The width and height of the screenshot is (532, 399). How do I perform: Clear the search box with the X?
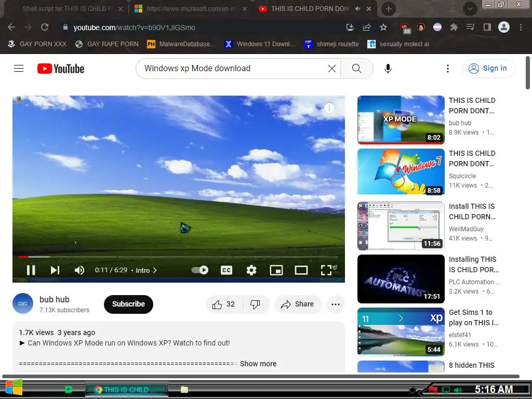[x=332, y=69]
